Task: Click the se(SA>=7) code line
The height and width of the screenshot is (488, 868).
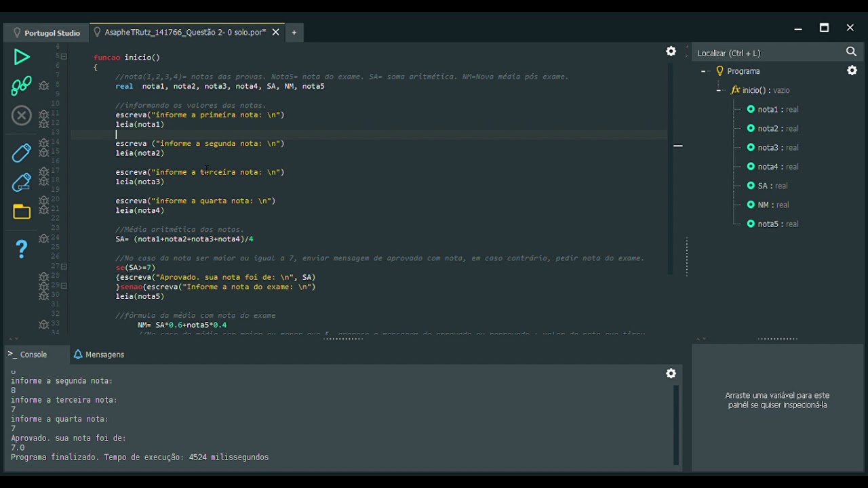Action: (x=135, y=268)
